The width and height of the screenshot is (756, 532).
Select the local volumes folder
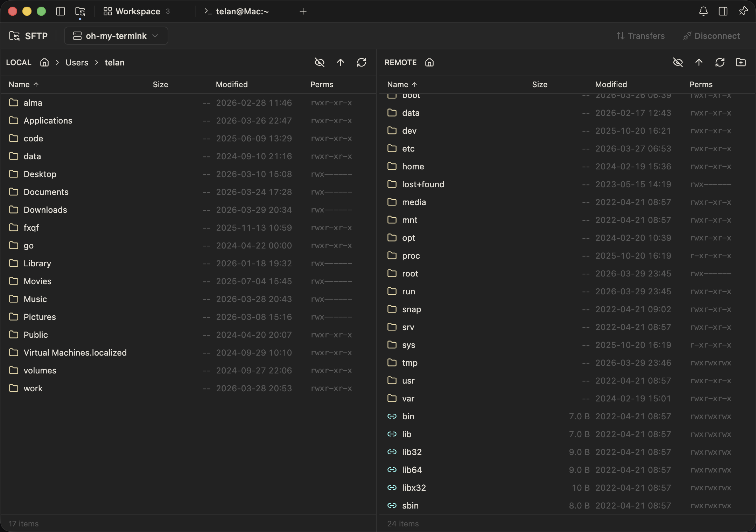pos(188,370)
